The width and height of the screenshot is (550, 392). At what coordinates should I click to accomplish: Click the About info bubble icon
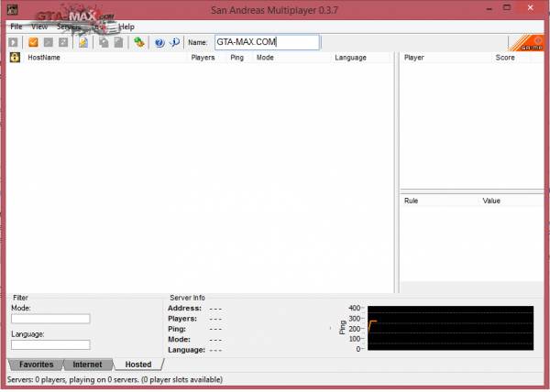click(174, 42)
